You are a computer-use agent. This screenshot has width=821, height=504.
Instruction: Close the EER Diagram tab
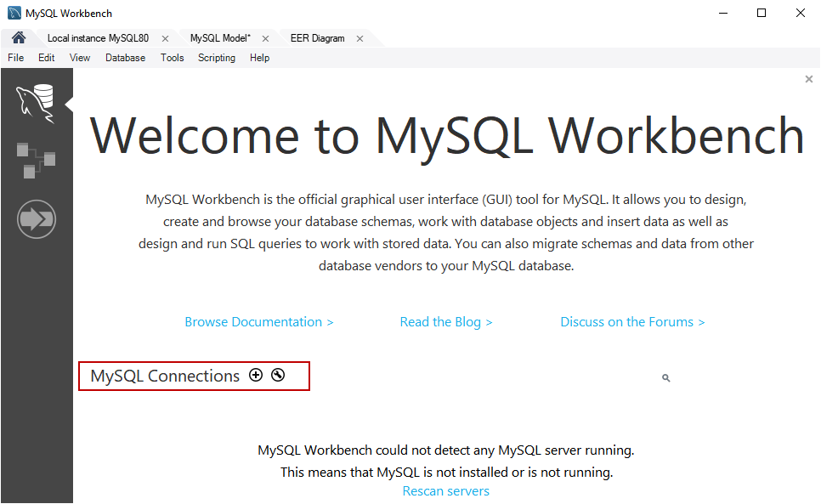point(360,38)
